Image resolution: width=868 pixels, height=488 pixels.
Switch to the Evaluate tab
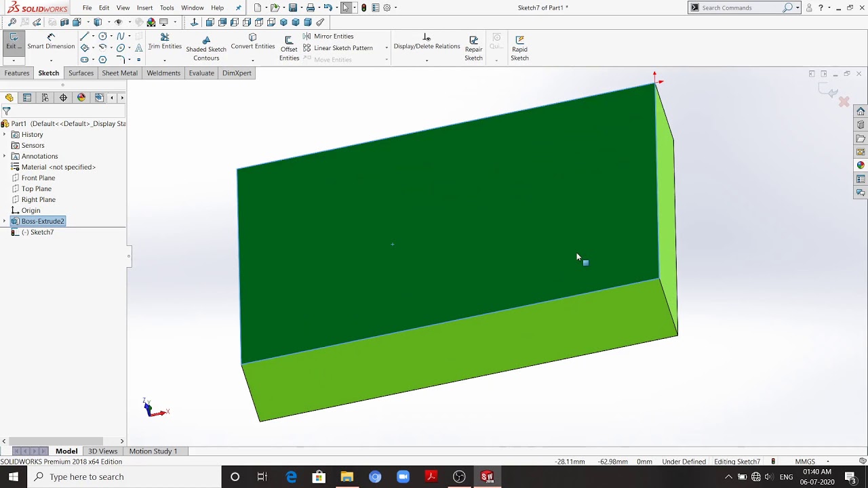(201, 73)
